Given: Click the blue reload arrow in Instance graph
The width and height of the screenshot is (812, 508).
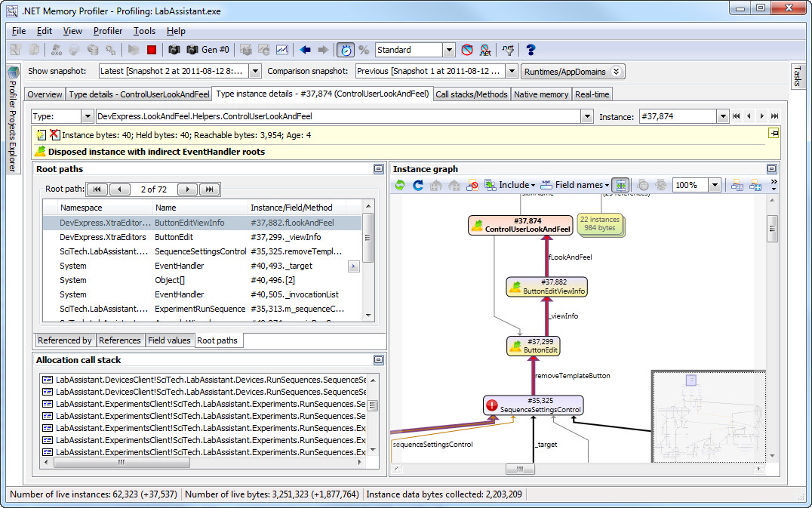Looking at the screenshot, I should (x=418, y=185).
